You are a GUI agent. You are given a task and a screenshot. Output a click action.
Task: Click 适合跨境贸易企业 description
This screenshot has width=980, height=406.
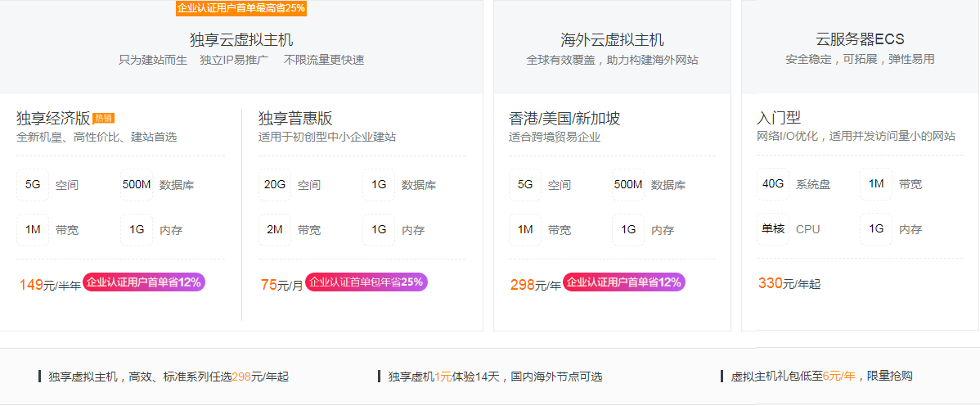[x=555, y=137]
